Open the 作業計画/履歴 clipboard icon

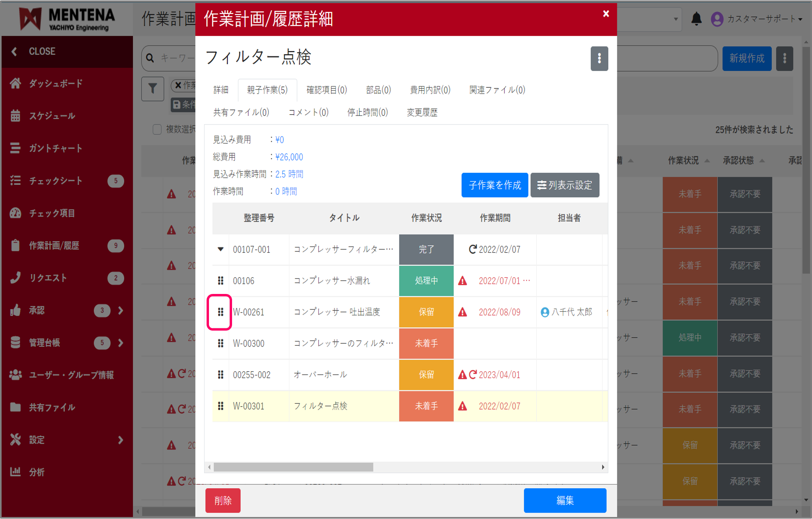tap(16, 245)
